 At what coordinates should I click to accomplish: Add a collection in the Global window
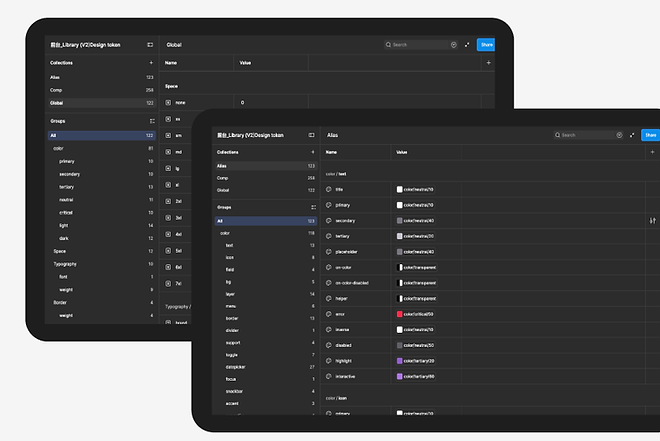click(151, 63)
